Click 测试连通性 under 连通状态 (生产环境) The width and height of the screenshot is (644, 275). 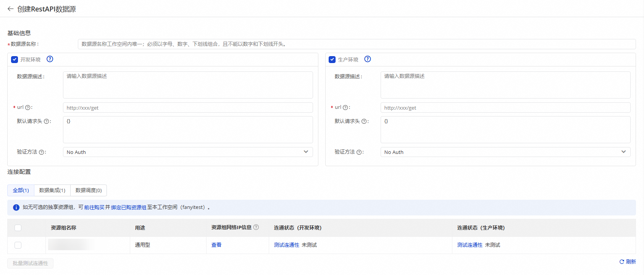470,245
